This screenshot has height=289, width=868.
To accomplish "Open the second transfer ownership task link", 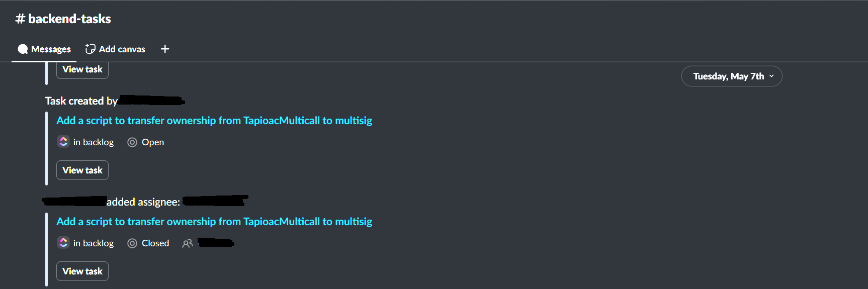I will pos(214,222).
